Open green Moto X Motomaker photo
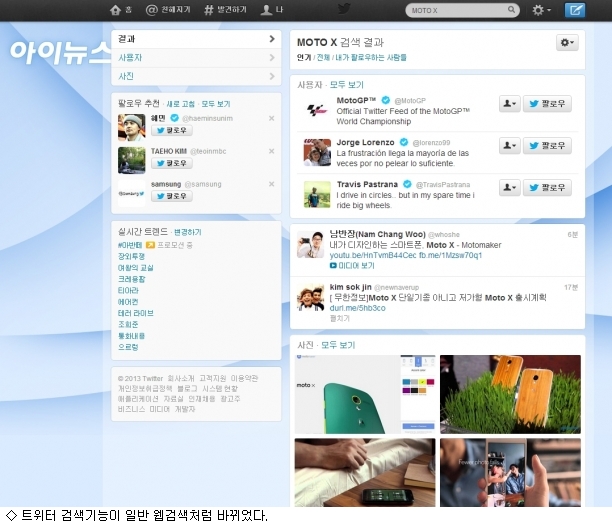The width and height of the screenshot is (612, 527). (365, 394)
